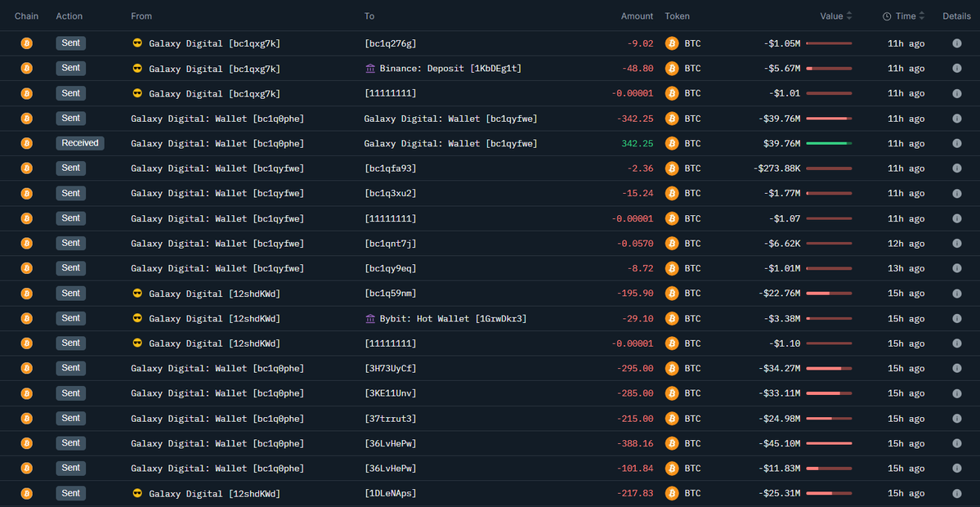Click the Amount column header

[x=637, y=16]
